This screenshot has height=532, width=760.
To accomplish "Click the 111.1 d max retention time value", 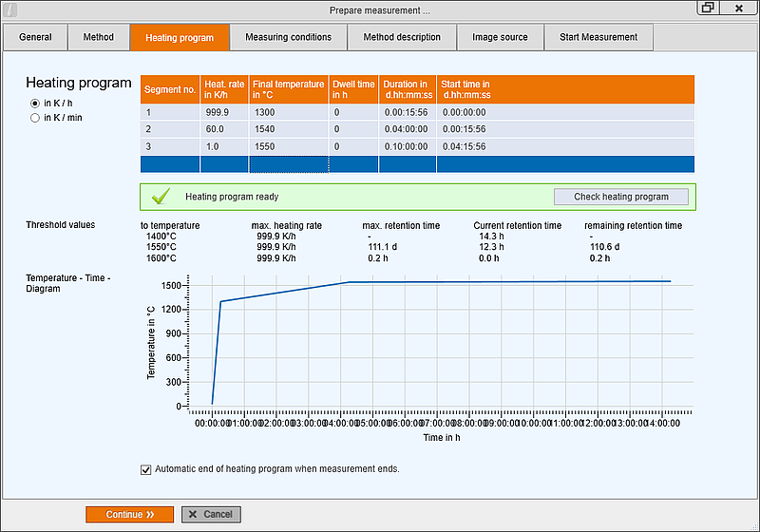I will coord(383,247).
